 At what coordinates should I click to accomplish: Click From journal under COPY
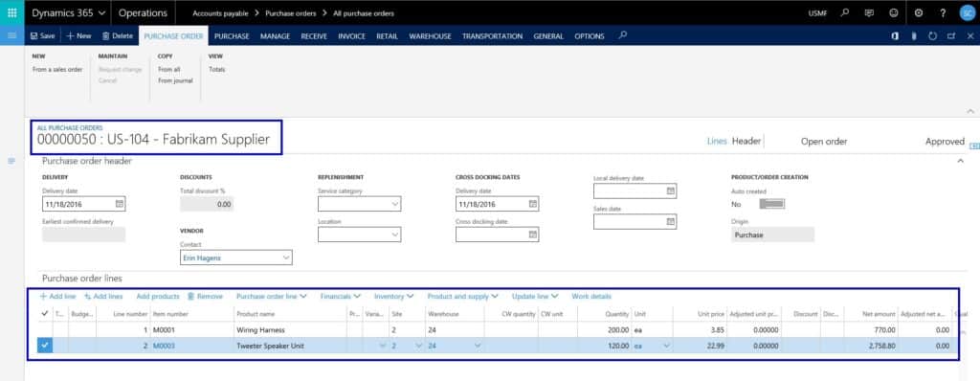[x=176, y=80]
